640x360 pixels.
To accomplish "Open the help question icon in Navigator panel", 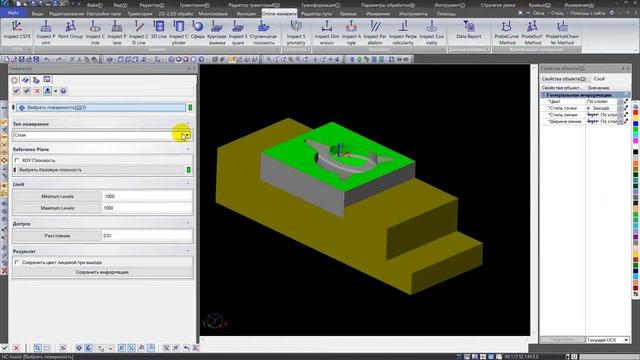I will point(63,91).
